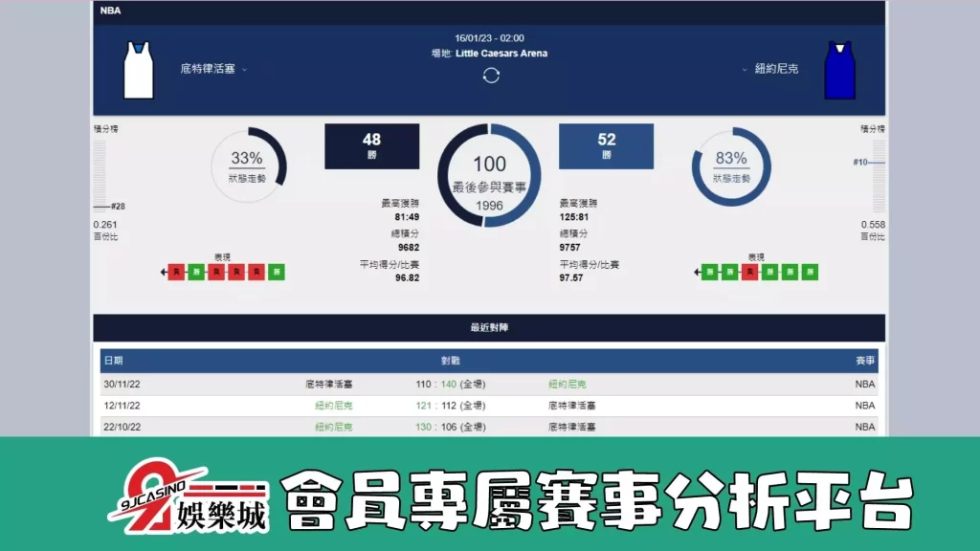Click the 52 勝 stat box
980x551 pixels.
click(x=607, y=145)
